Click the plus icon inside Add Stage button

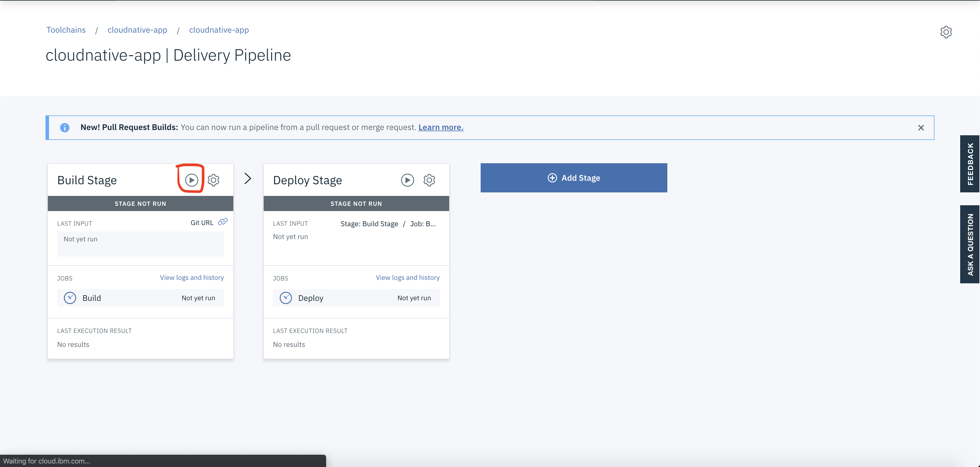(552, 178)
